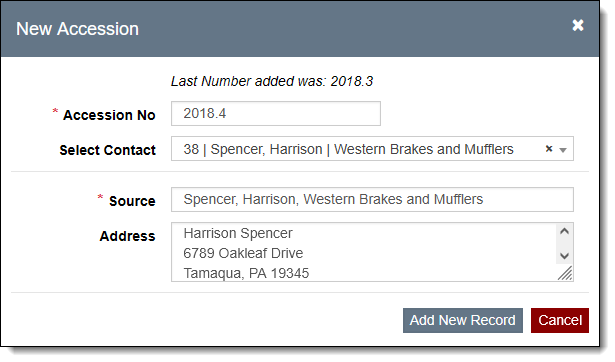
Task: Place cursor on the Tamaqua, PA 19345 line
Action: click(246, 273)
